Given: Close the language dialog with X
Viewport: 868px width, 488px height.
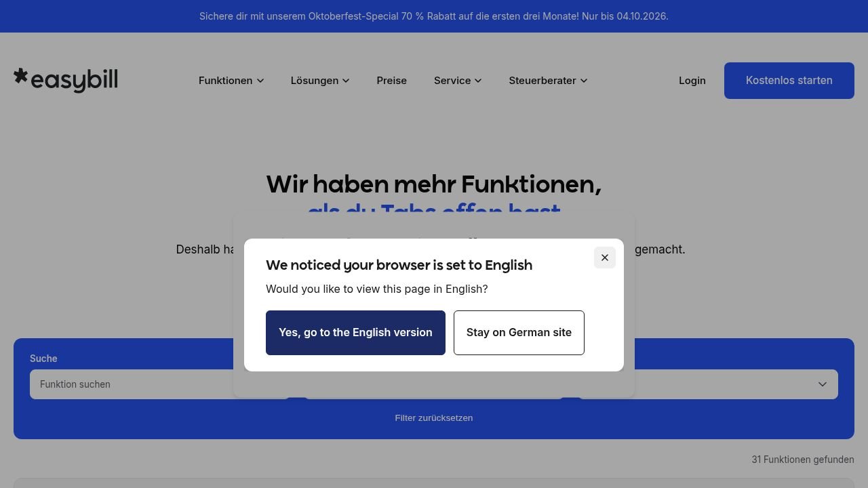Looking at the screenshot, I should tap(605, 258).
